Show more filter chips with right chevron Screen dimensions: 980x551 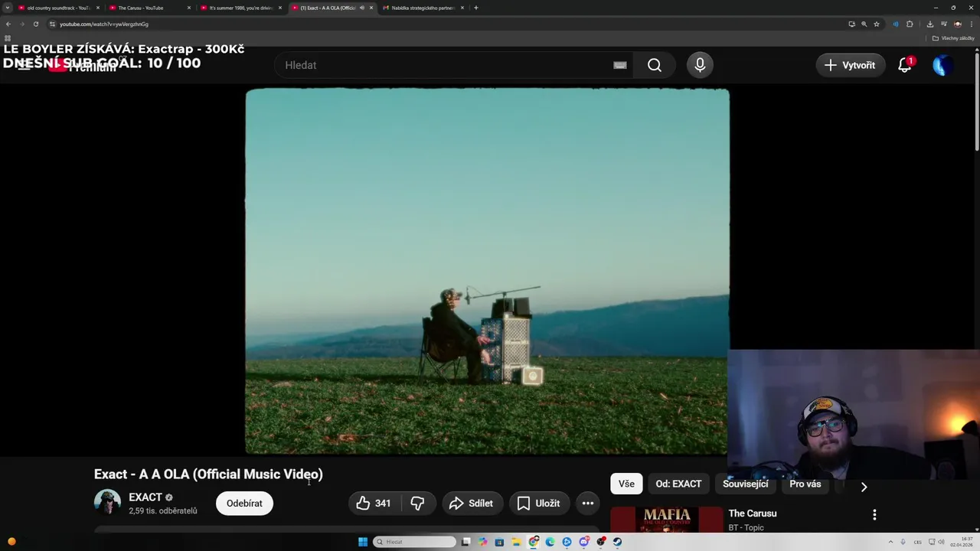(x=864, y=487)
